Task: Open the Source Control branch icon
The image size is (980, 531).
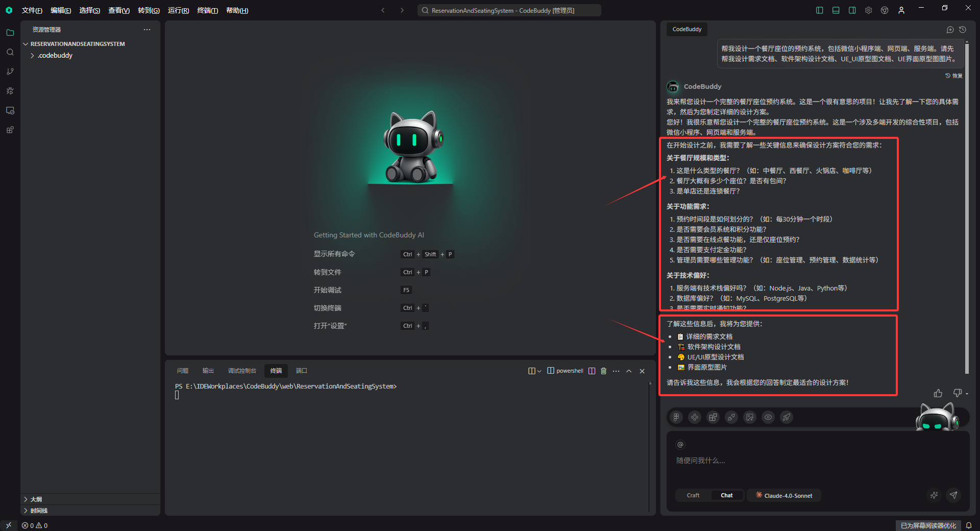Action: (x=10, y=71)
